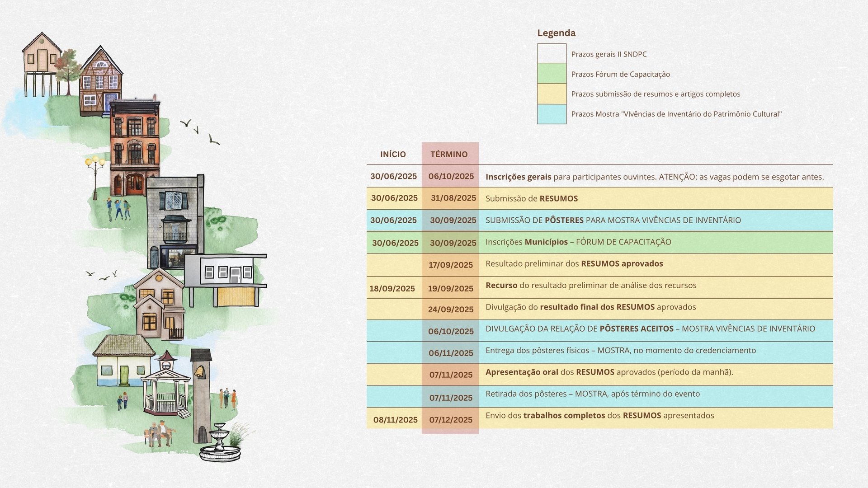Click the elderly couple on bench
868x488 pixels.
160,434
